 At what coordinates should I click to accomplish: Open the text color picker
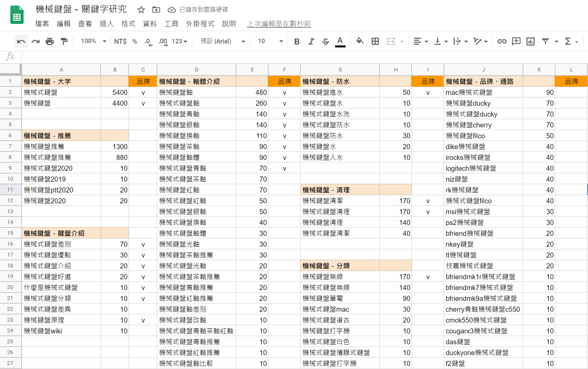(340, 41)
